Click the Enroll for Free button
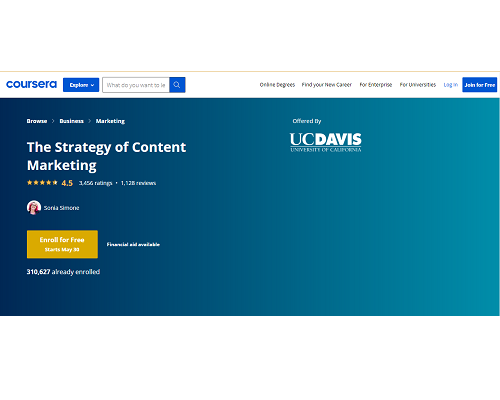The width and height of the screenshot is (500, 400). pos(62,244)
